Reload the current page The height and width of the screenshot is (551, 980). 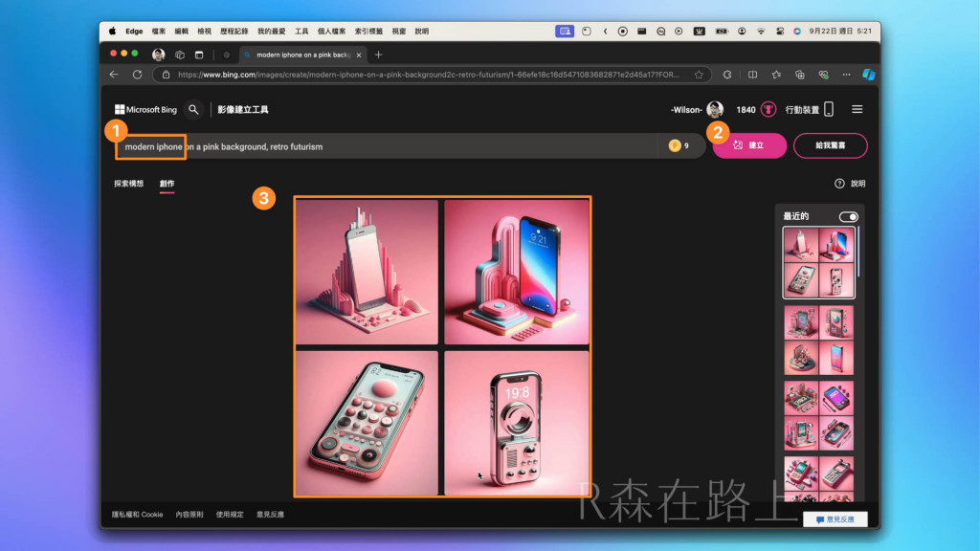click(137, 75)
